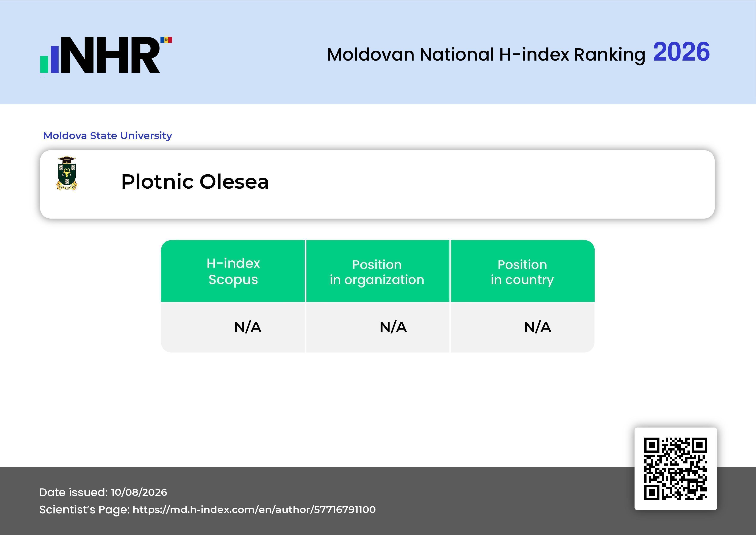Viewport: 756px width, 535px height.
Task: Click the Scientist's Page label text
Action: click(85, 510)
